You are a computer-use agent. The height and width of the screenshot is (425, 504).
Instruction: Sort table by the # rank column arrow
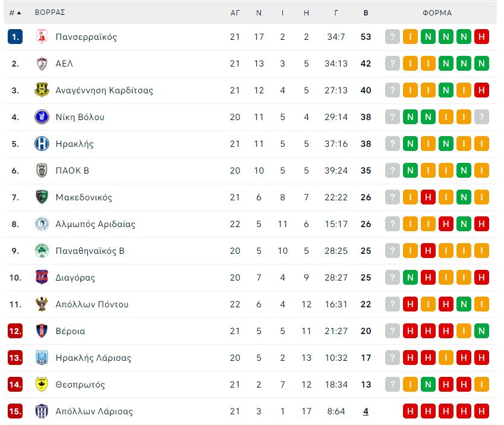click(15, 13)
